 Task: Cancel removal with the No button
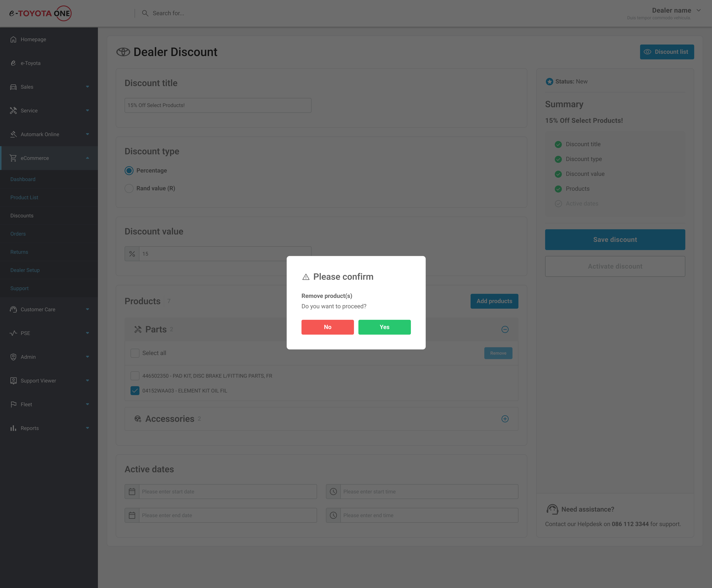pyautogui.click(x=327, y=327)
